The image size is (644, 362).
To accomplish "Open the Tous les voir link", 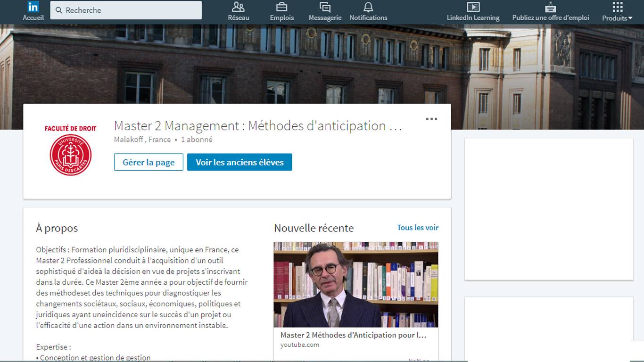I will [x=418, y=228].
